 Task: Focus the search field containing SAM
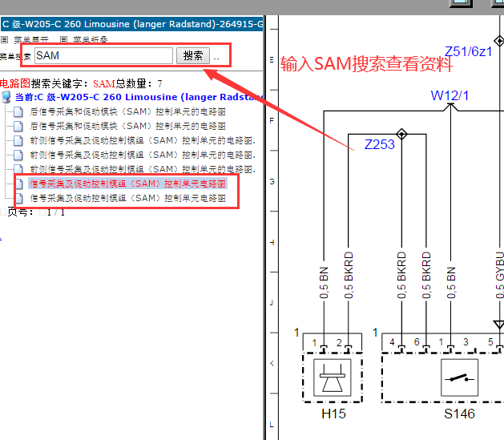point(103,55)
